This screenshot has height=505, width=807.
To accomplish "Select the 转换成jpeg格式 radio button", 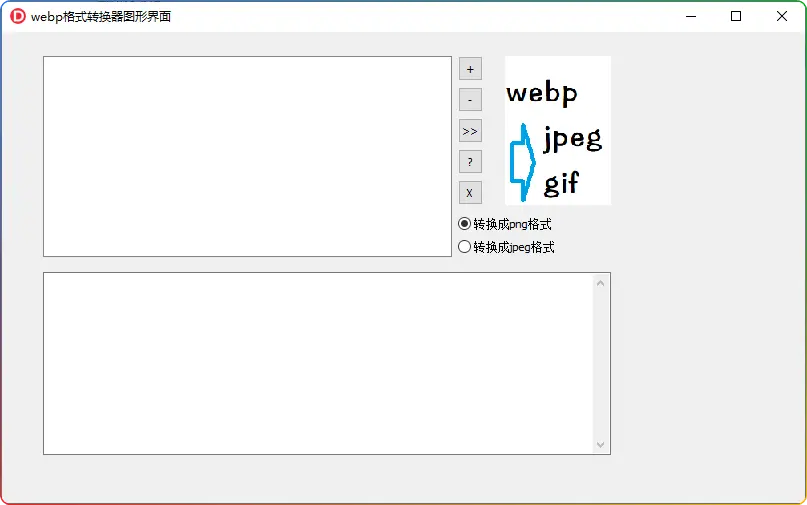I will coord(464,247).
